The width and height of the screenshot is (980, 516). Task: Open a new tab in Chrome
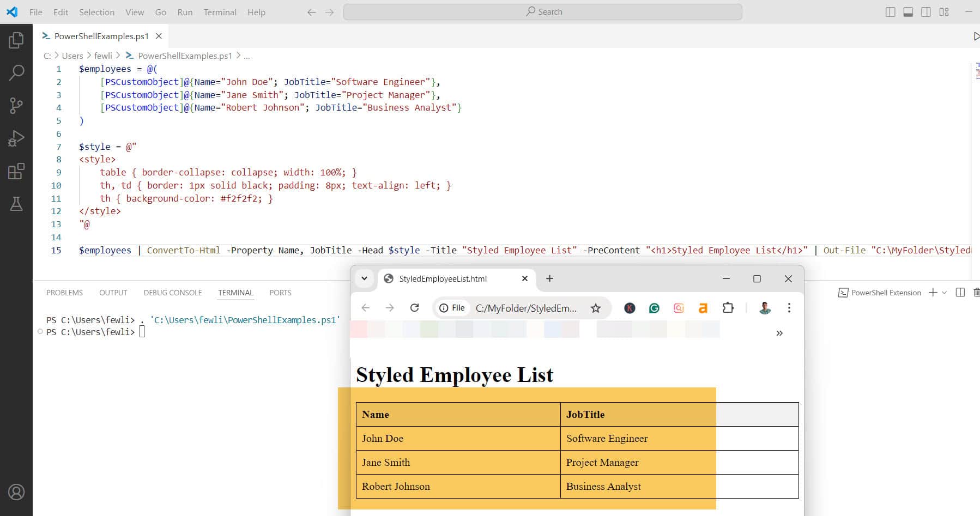pyautogui.click(x=549, y=278)
